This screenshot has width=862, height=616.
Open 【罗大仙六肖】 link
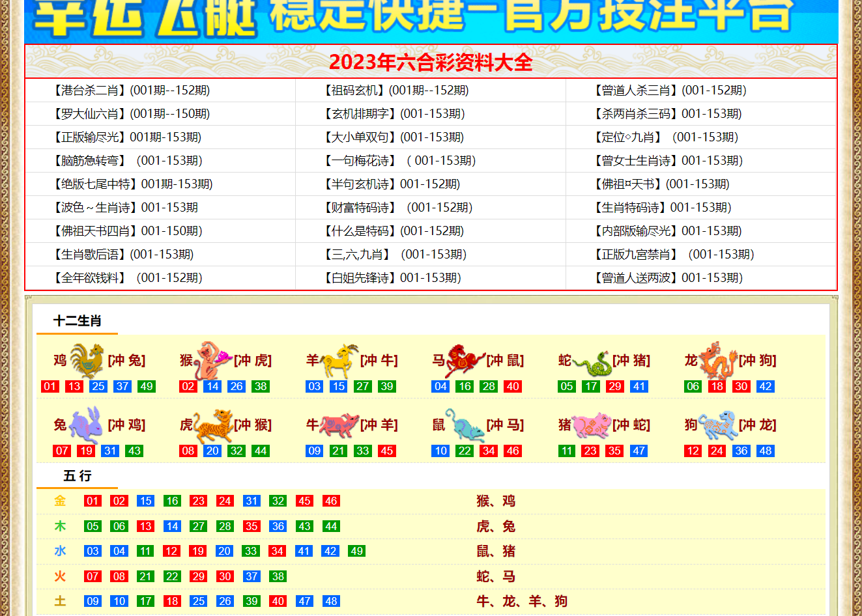point(130,114)
